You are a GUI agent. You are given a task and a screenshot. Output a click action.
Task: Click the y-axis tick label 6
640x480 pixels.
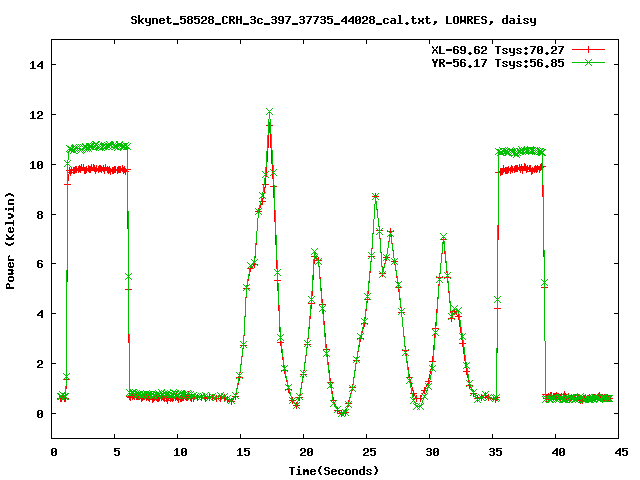40,264
